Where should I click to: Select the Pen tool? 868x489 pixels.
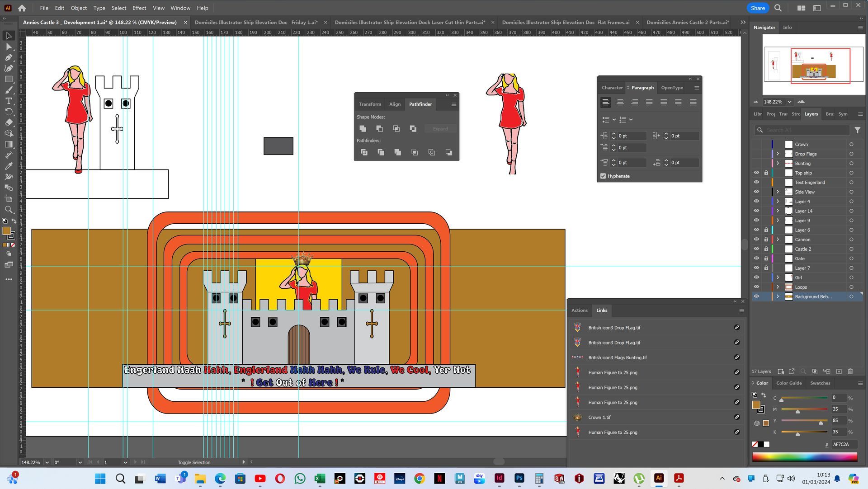(x=9, y=57)
